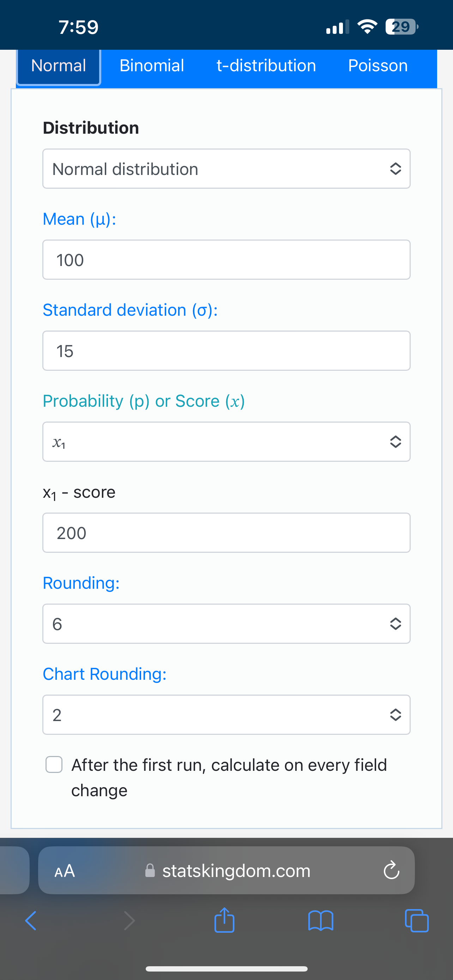Enable calculate on every field change checkbox

click(54, 765)
